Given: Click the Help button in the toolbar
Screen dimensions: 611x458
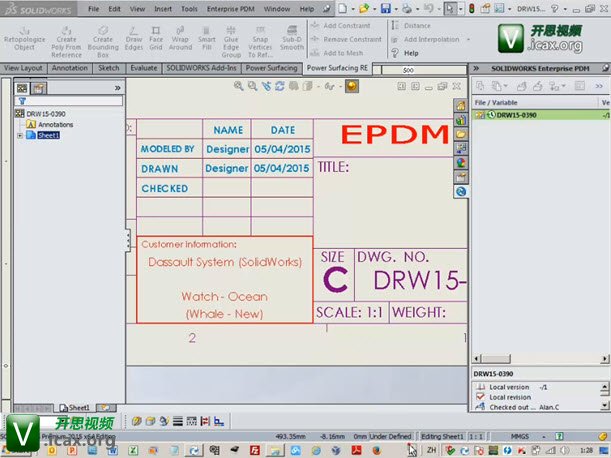Looking at the screenshot, I should (x=411, y=53).
